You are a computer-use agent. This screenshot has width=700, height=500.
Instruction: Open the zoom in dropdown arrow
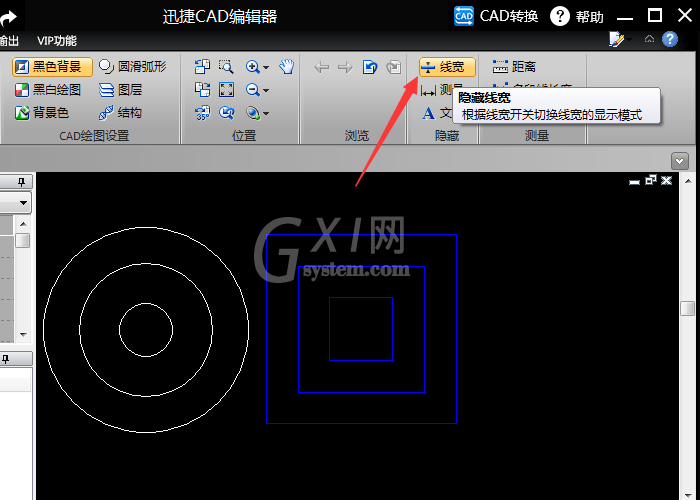click(266, 67)
